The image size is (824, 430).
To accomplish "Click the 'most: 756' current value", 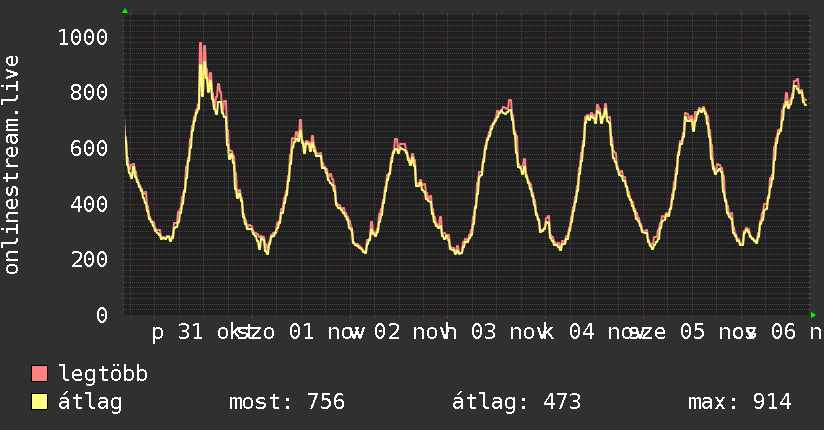I will pyautogui.click(x=287, y=402).
